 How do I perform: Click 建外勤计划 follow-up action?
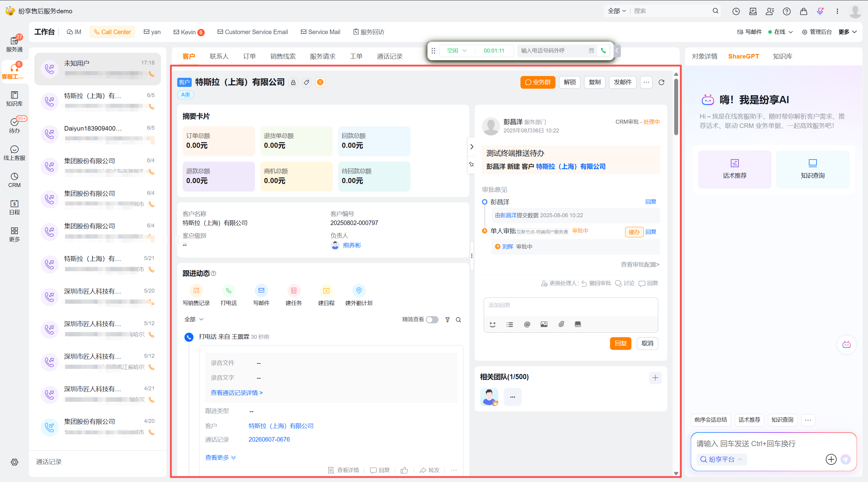tap(359, 295)
